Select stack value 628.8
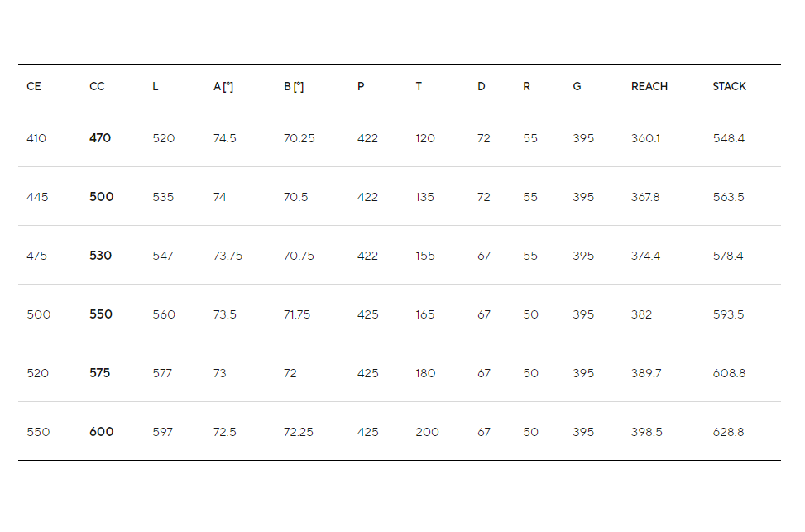The width and height of the screenshot is (805, 532). 729,432
